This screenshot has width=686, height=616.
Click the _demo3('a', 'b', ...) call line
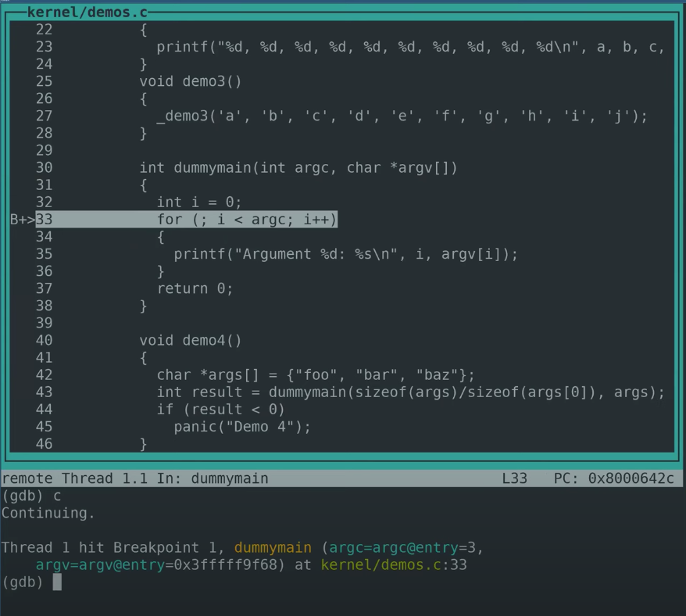[x=402, y=116]
